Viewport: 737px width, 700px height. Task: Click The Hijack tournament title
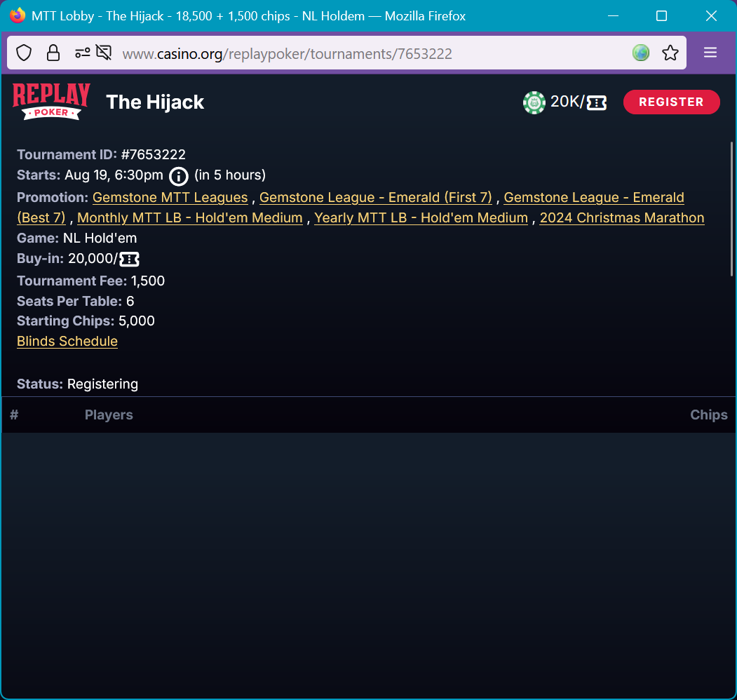(155, 102)
